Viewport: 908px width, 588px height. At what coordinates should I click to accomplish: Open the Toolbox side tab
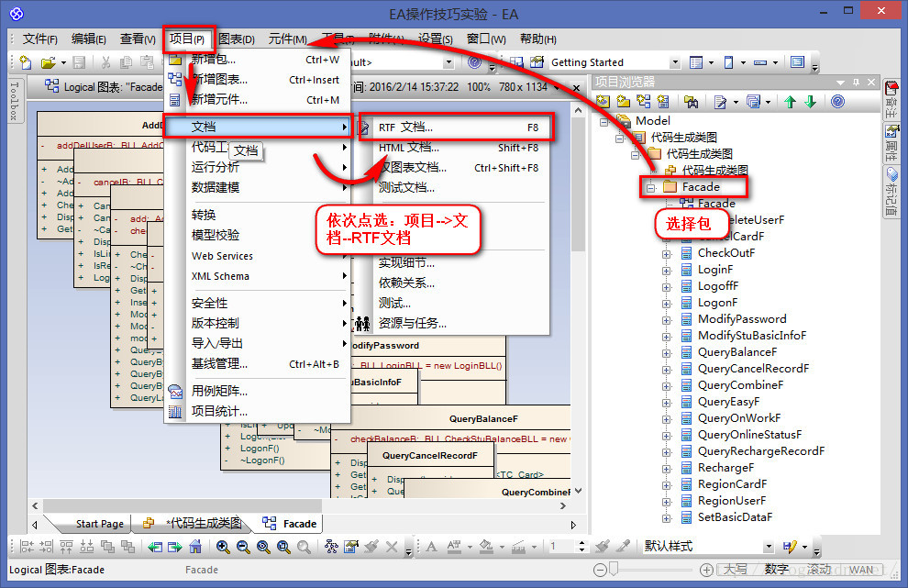point(15,100)
